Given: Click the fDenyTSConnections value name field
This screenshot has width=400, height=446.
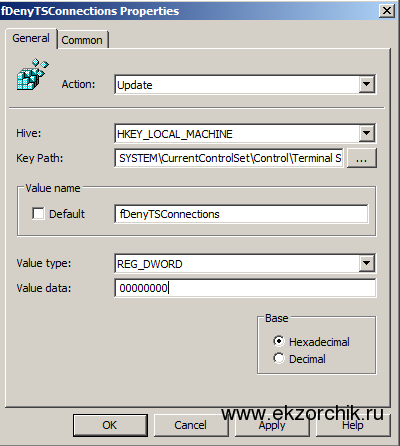Looking at the screenshot, I should pyautogui.click(x=242, y=214).
